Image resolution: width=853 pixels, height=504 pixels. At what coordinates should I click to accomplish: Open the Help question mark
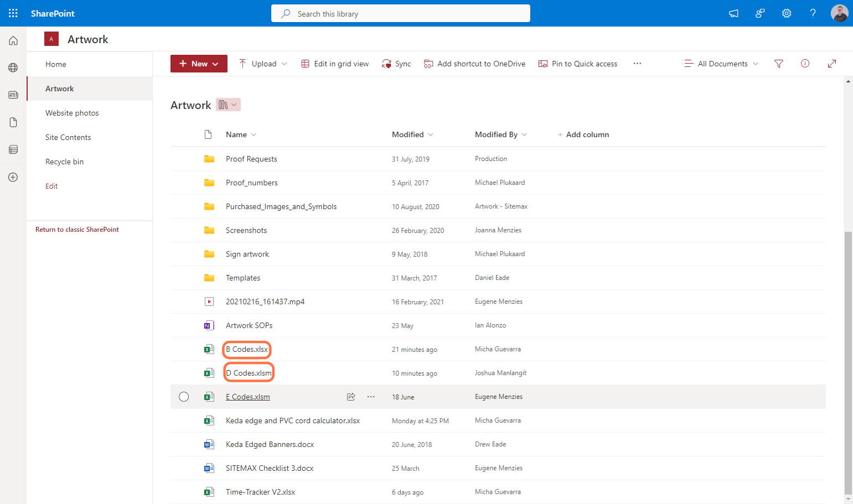click(813, 13)
